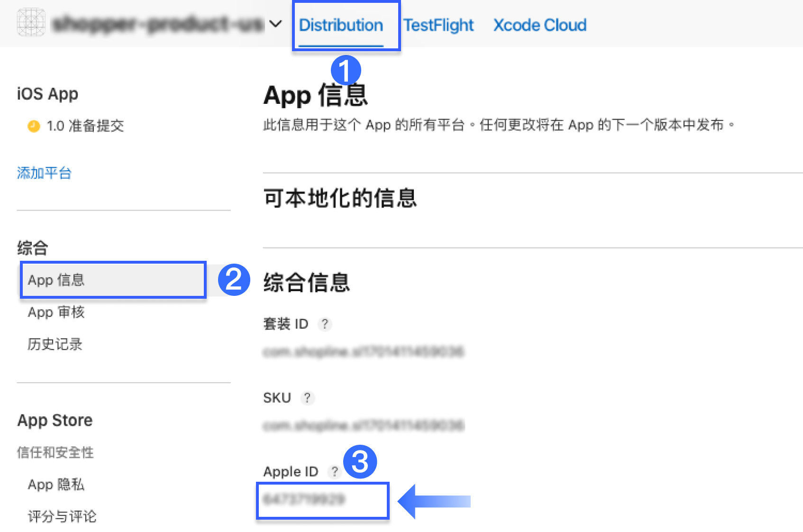Click the help icon beside SKU
The width and height of the screenshot is (803, 532).
(307, 398)
